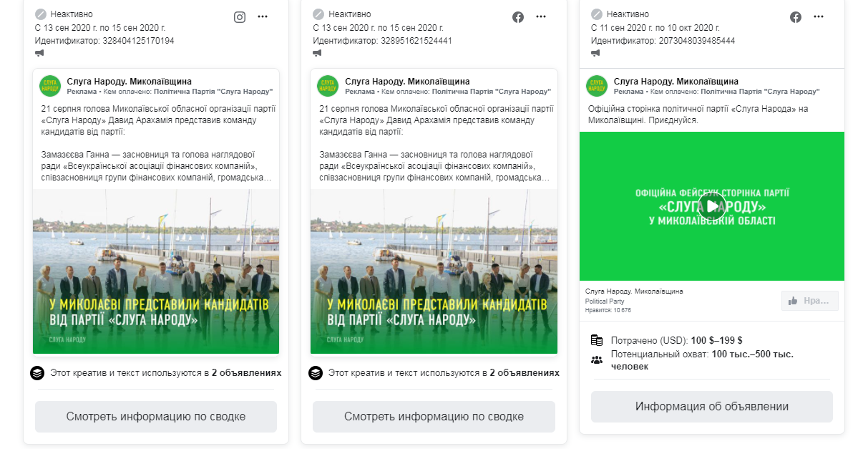Click spent amount '100 $–199 $'
The image size is (868, 449).
[x=717, y=340]
